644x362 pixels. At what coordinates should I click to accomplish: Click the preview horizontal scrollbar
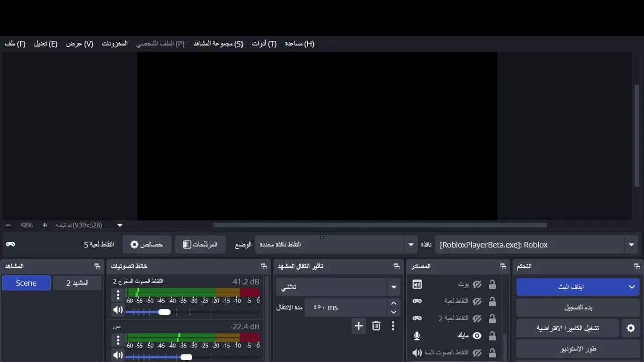(380, 225)
